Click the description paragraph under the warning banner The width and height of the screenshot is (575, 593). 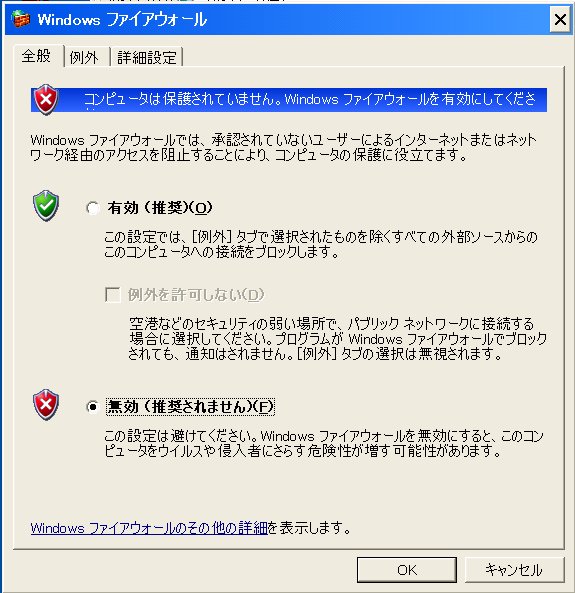click(x=283, y=147)
